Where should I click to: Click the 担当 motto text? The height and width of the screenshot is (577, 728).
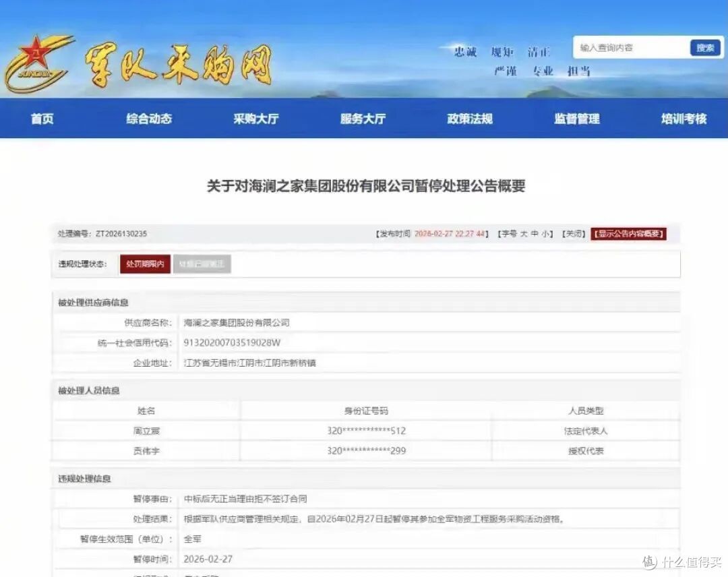pos(578,71)
